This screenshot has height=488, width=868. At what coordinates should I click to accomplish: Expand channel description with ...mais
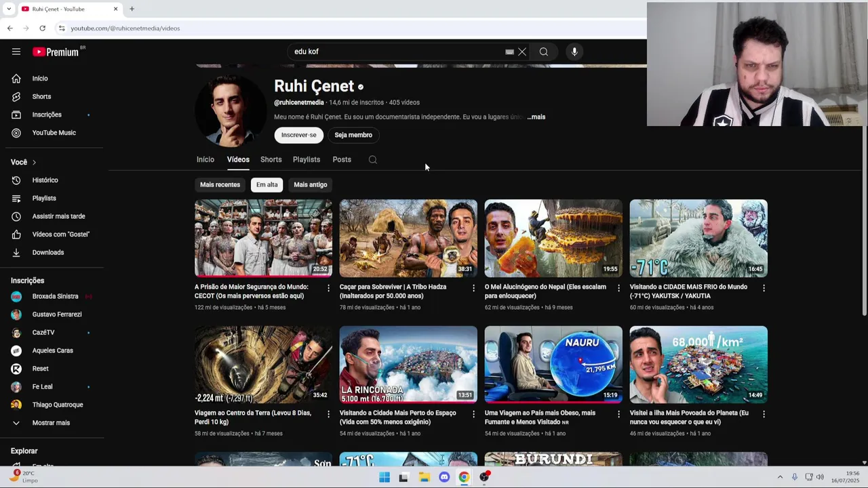tap(536, 117)
